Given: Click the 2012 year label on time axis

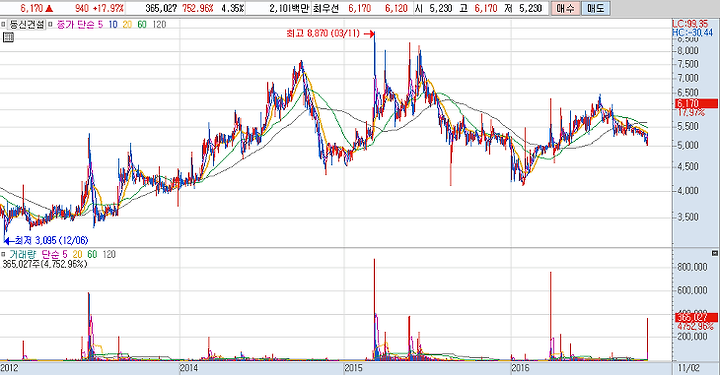Looking at the screenshot, I should [9, 368].
